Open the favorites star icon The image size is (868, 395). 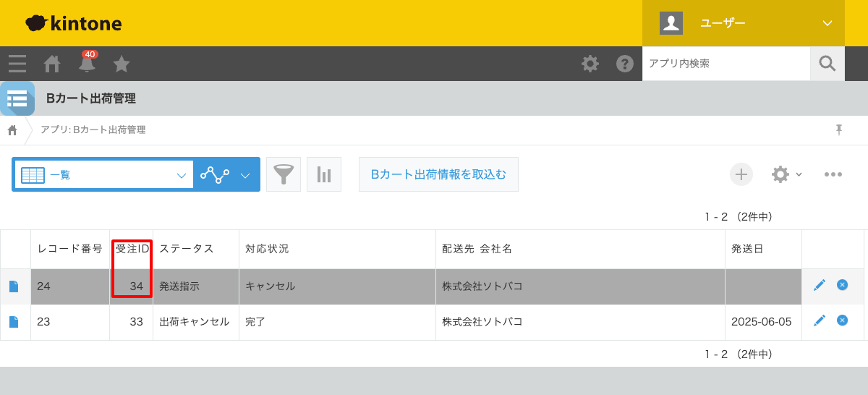[122, 64]
